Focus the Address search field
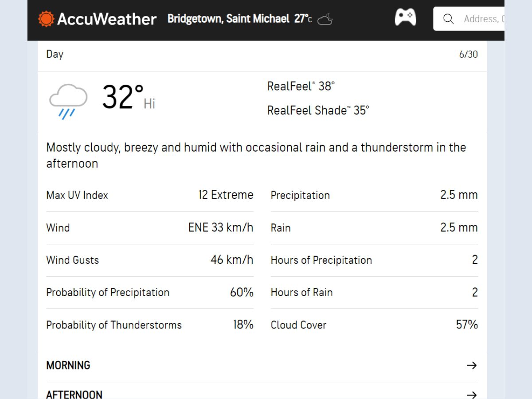Viewport: 532px width, 399px height. click(x=483, y=19)
